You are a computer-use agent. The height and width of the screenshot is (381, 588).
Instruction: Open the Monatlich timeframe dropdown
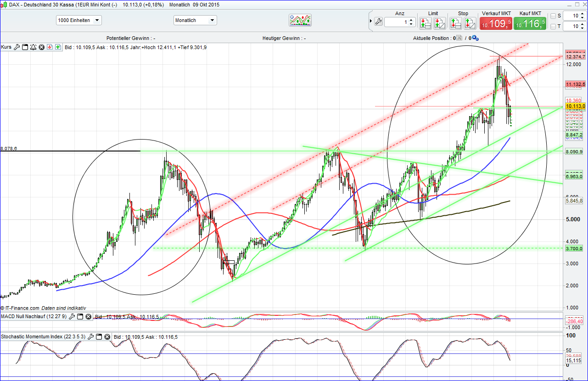click(213, 20)
